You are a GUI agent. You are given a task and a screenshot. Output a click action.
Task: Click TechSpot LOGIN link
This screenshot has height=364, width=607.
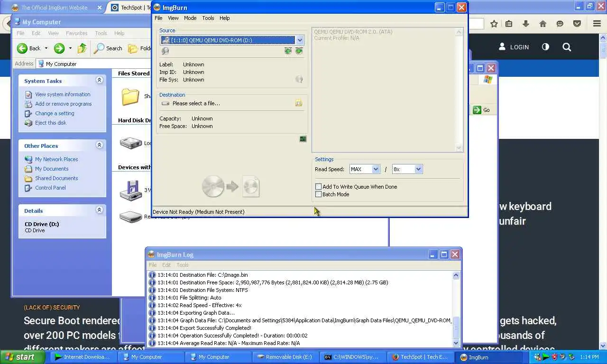514,47
